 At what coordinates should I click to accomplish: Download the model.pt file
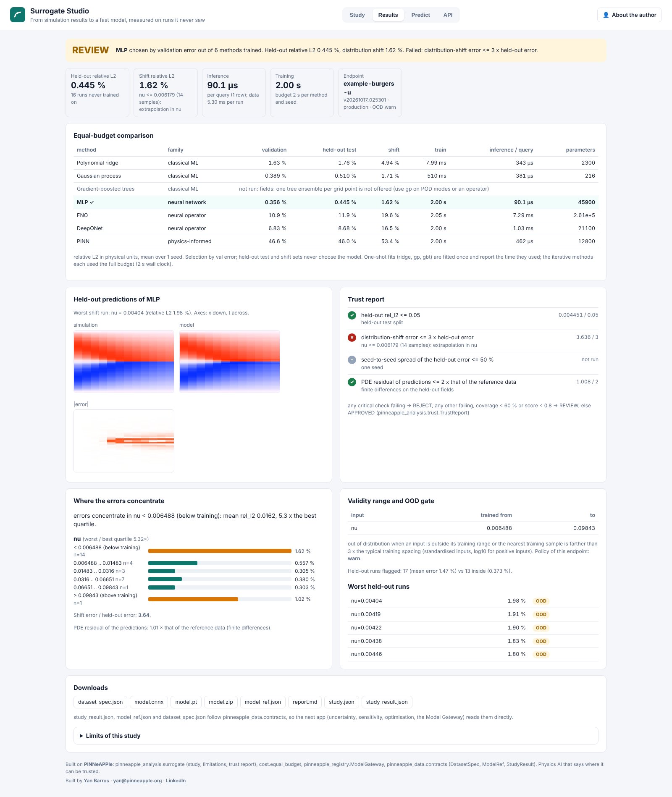point(186,702)
